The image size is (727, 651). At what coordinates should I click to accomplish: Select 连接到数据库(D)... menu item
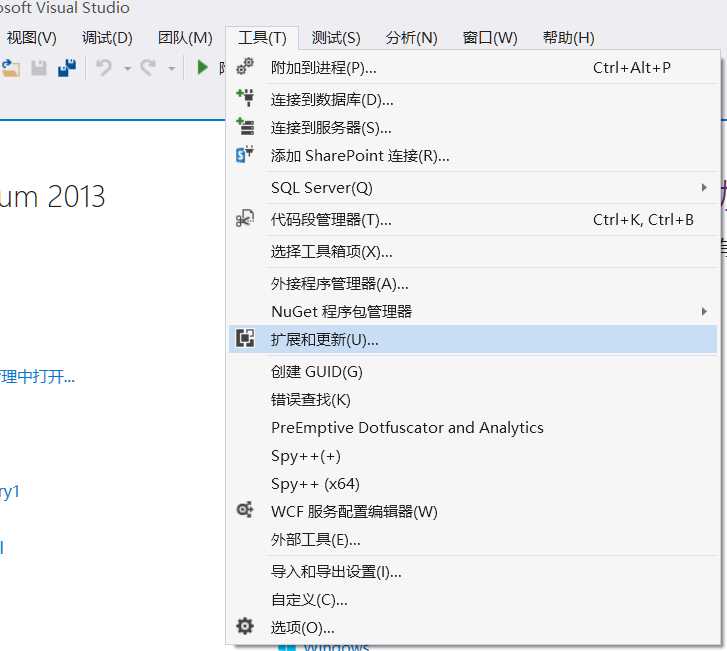coord(473,100)
